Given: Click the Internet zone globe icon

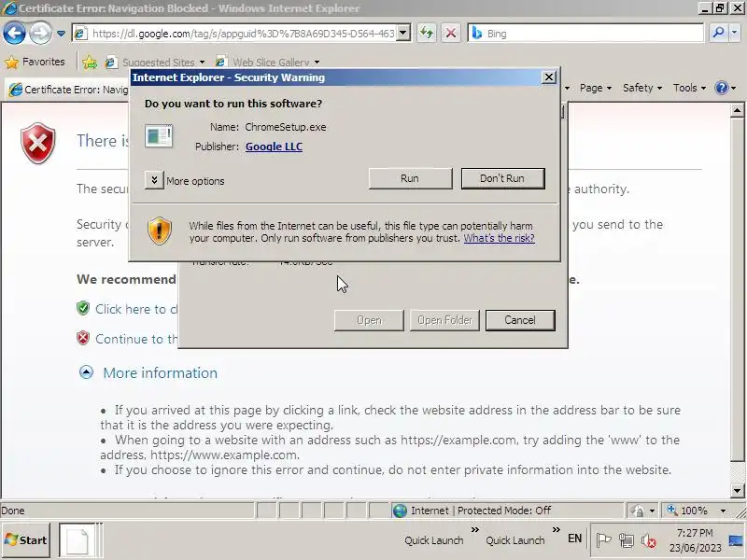Looking at the screenshot, I should point(400,511).
